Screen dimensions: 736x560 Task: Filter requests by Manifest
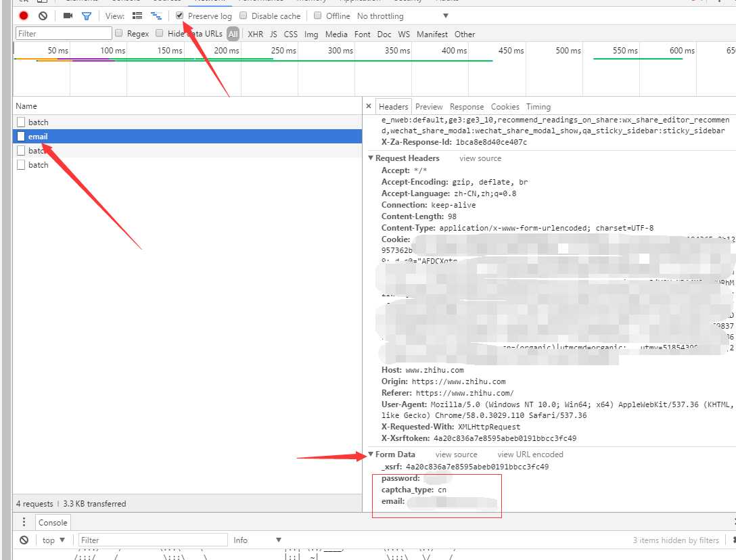tap(432, 34)
